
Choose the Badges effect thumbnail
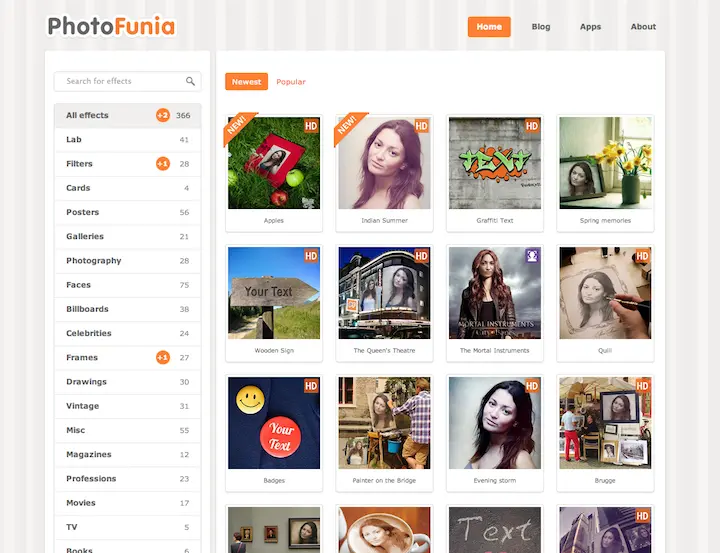coord(274,423)
